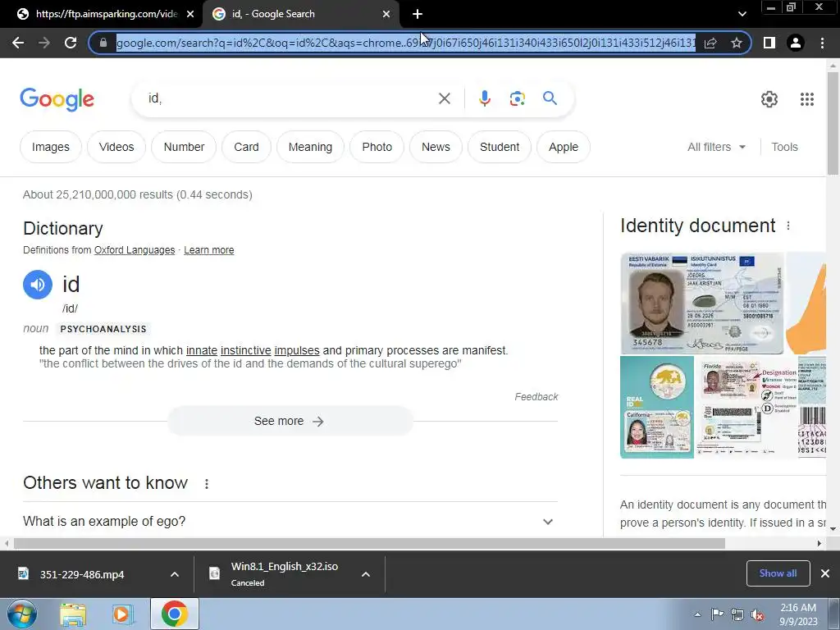The height and width of the screenshot is (630, 840).
Task: Close the id, Google Search tab
Action: click(386, 15)
